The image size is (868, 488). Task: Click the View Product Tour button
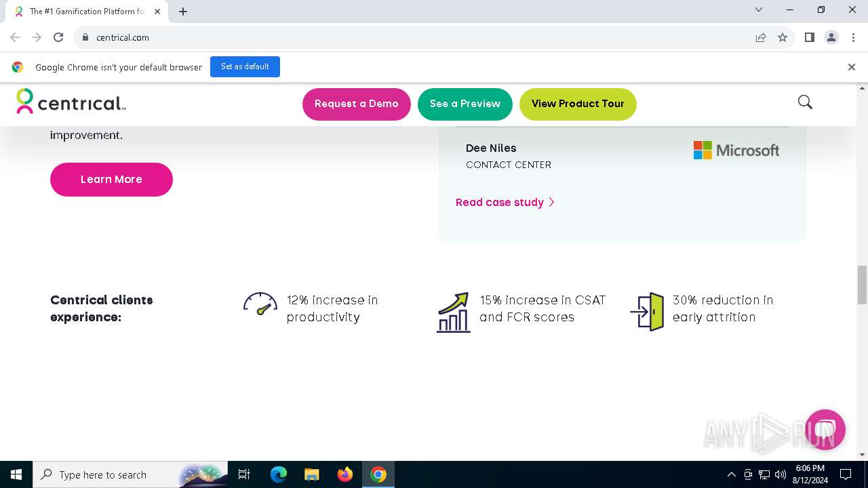click(578, 104)
